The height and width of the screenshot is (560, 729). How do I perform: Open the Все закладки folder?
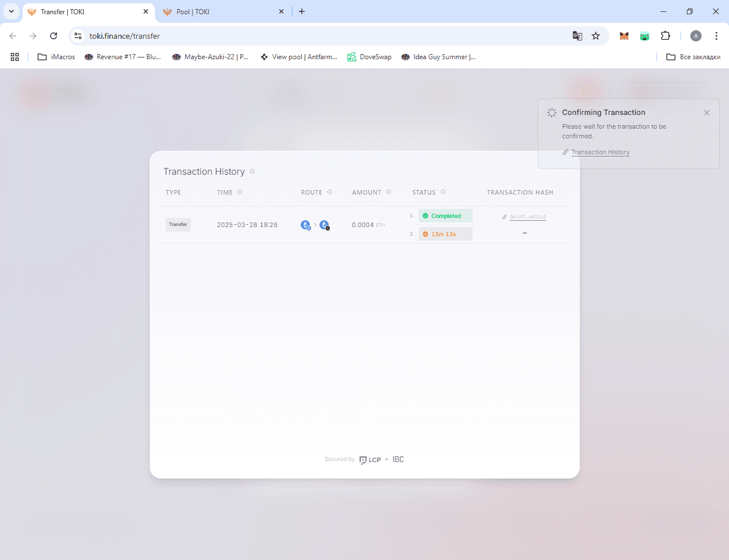[693, 57]
